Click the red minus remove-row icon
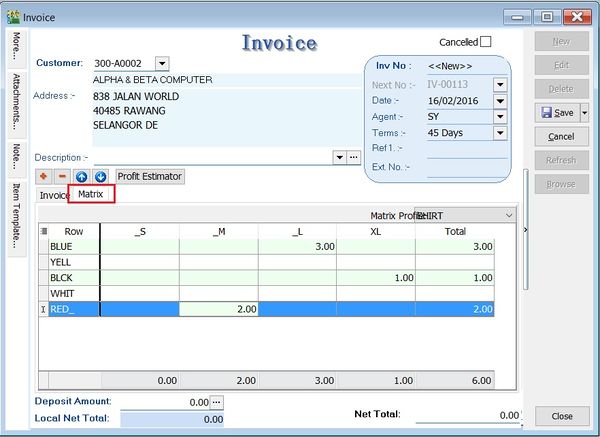The width and height of the screenshot is (600, 437). (62, 176)
